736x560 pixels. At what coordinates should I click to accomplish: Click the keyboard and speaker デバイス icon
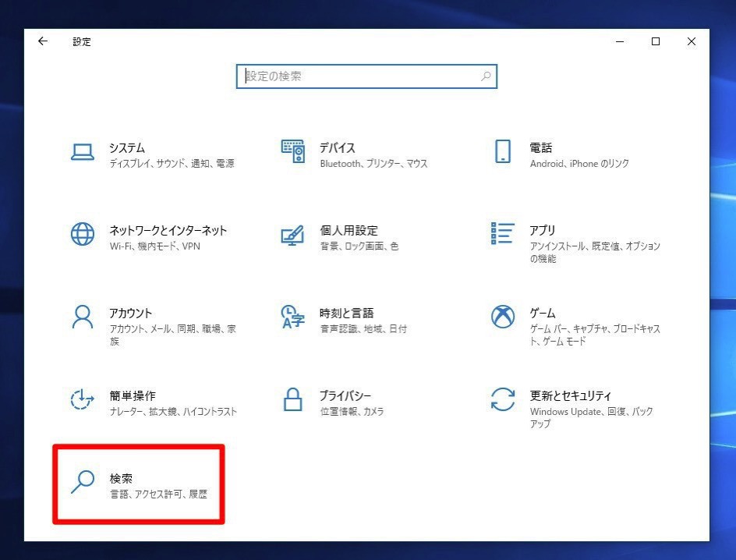293,151
